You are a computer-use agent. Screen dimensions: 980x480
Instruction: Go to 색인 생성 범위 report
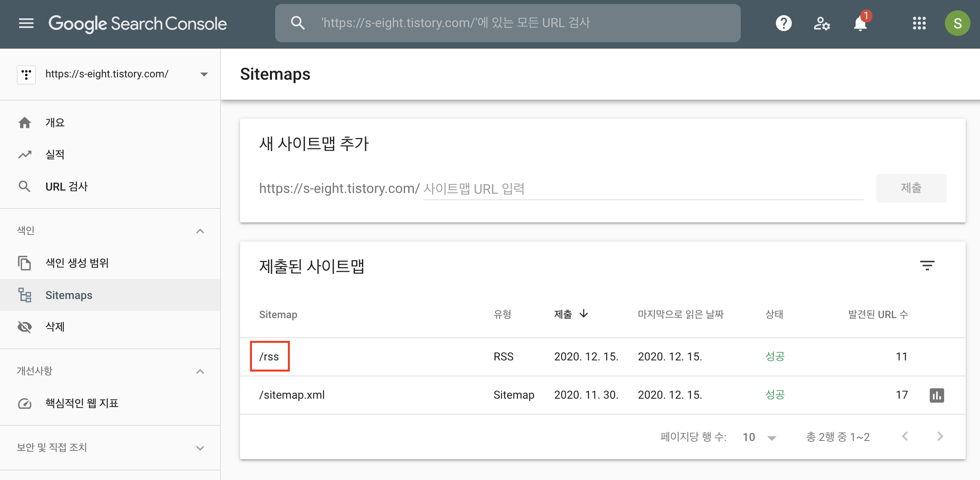coord(77,263)
